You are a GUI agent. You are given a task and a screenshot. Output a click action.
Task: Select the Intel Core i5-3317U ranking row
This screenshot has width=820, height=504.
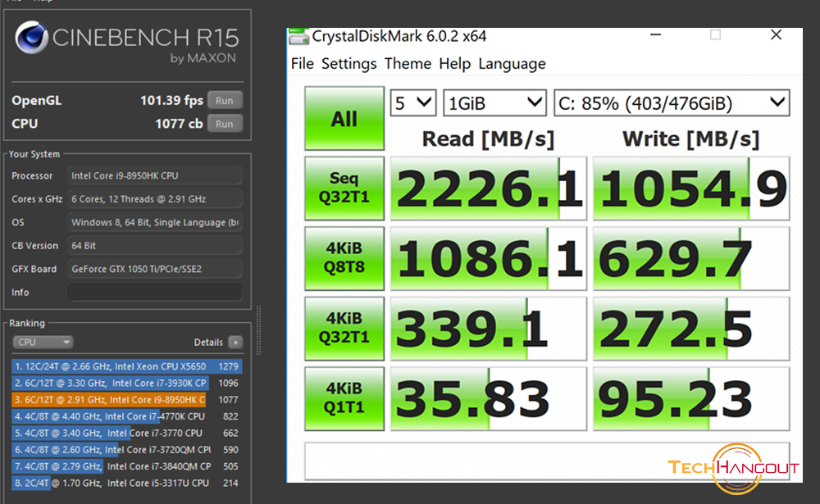click(x=126, y=483)
